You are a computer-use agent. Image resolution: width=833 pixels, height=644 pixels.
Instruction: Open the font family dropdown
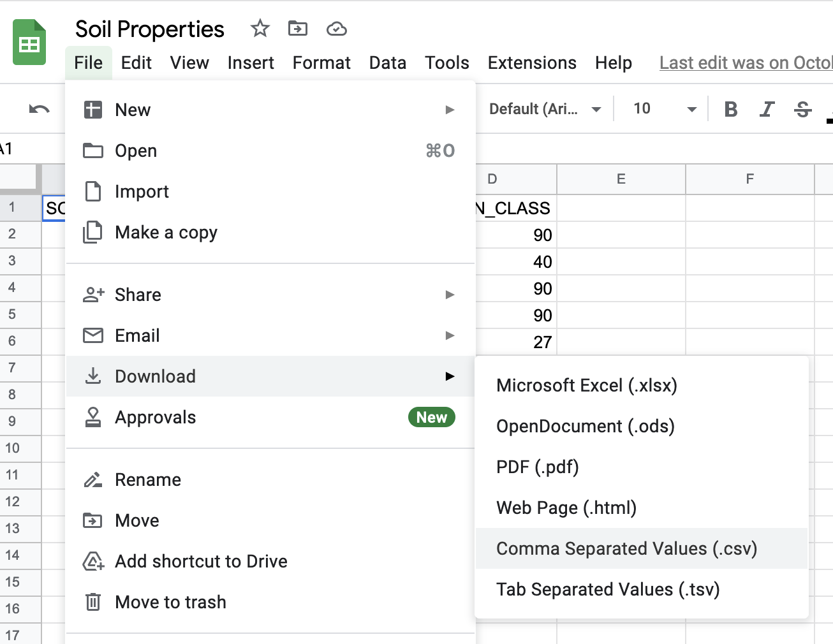point(544,109)
